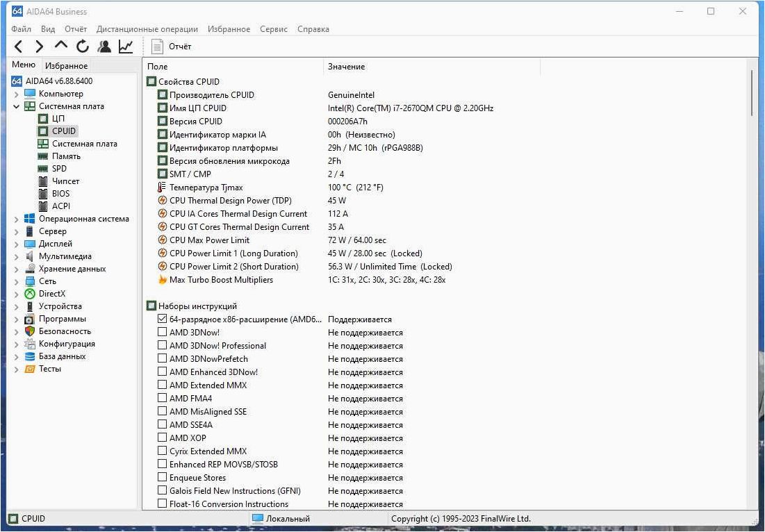
Task: Click the Отчёт report document icon
Action: [157, 47]
